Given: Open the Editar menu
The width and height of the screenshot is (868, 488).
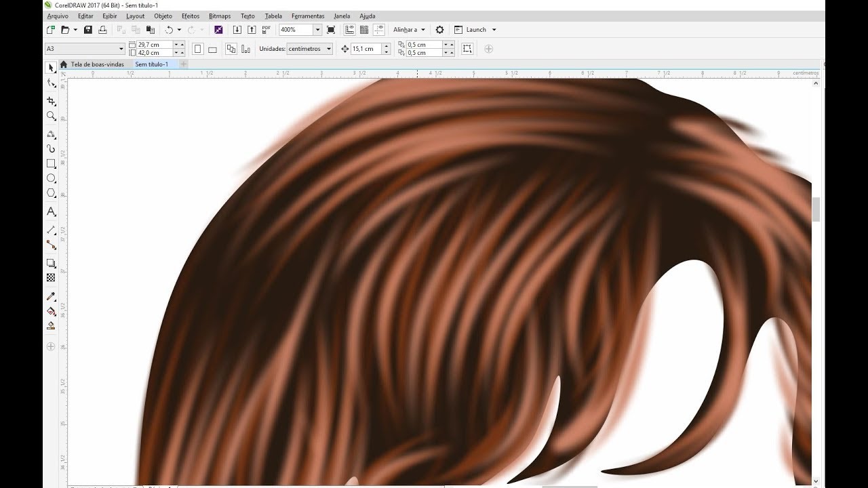Looking at the screenshot, I should 85,16.
